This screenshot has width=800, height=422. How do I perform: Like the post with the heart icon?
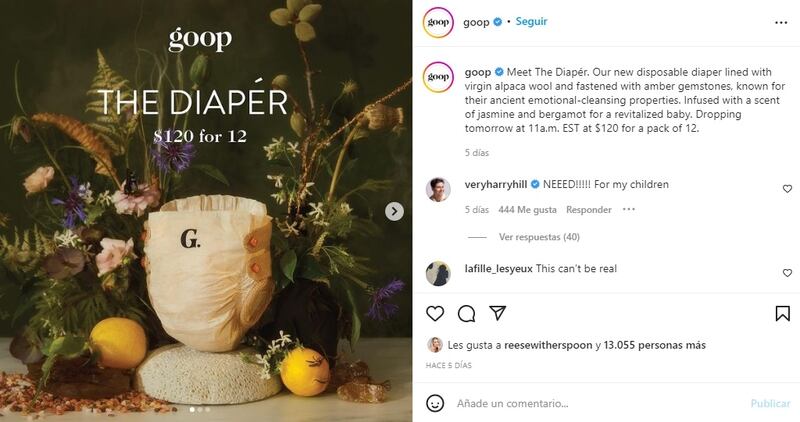point(435,313)
